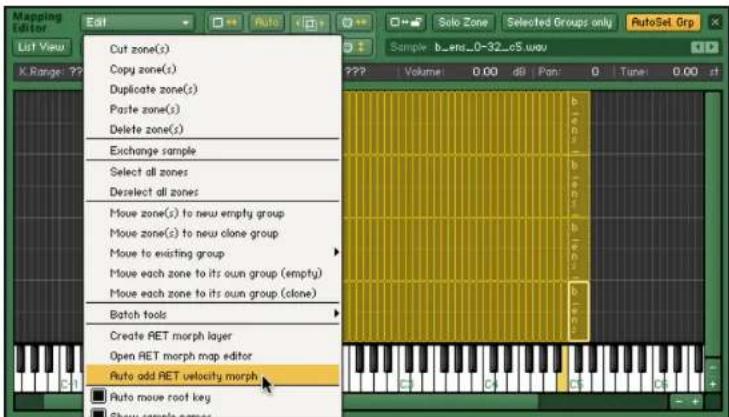Select the topmost b_ens zone on the right edge
Image resolution: width=729 pixels, height=417 pixels.
[578, 123]
